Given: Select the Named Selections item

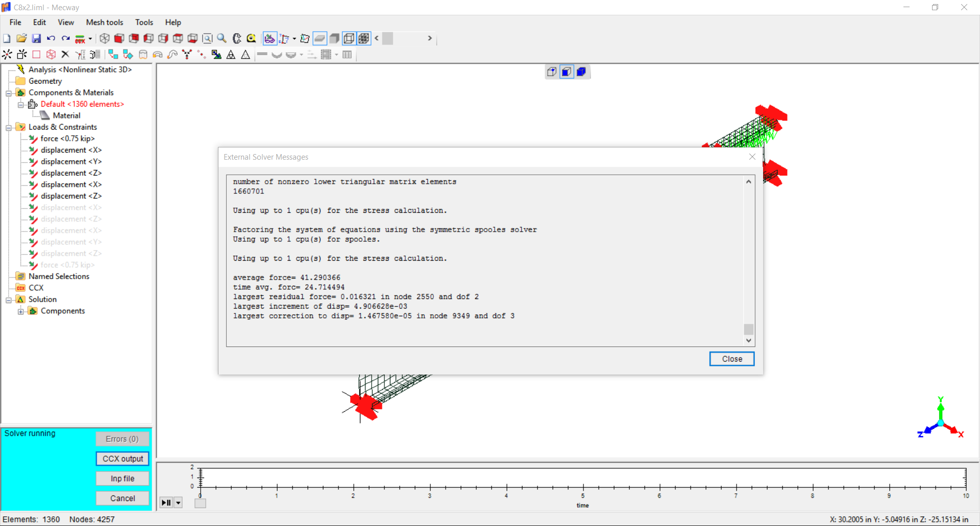Looking at the screenshot, I should coord(59,276).
